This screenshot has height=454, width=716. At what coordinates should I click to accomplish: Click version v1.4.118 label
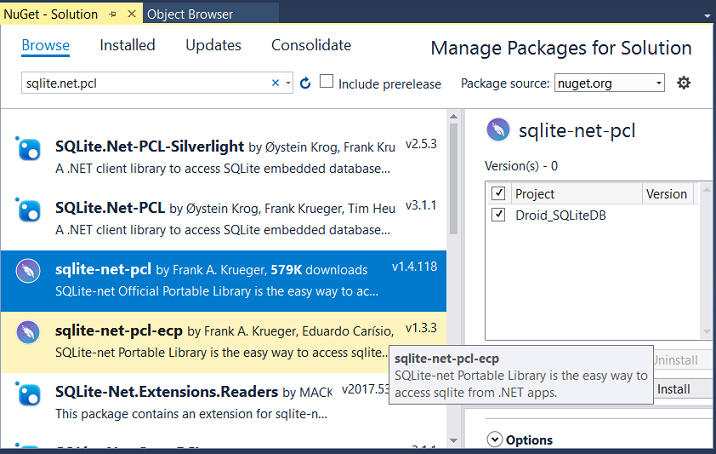pyautogui.click(x=415, y=267)
